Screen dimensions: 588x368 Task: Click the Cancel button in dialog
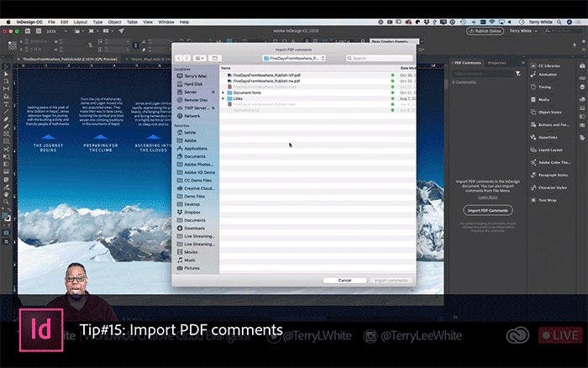tap(344, 280)
